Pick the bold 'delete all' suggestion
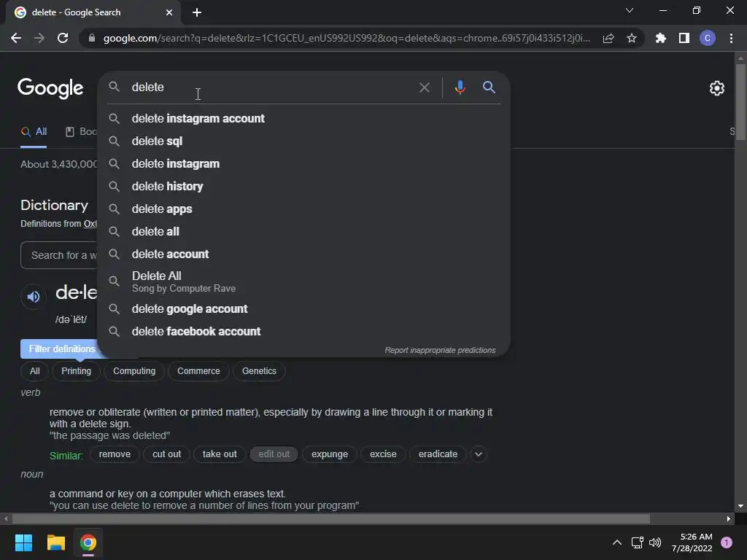The image size is (747, 560). 303,231
